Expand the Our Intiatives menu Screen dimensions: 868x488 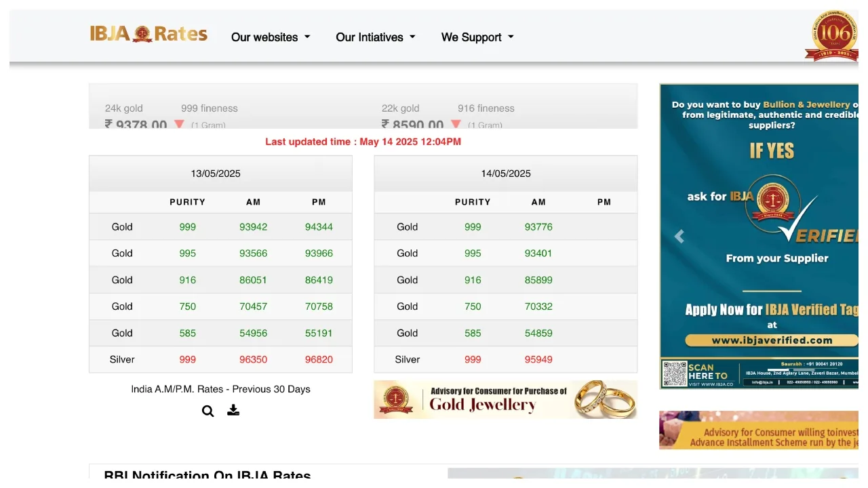pyautogui.click(x=375, y=37)
